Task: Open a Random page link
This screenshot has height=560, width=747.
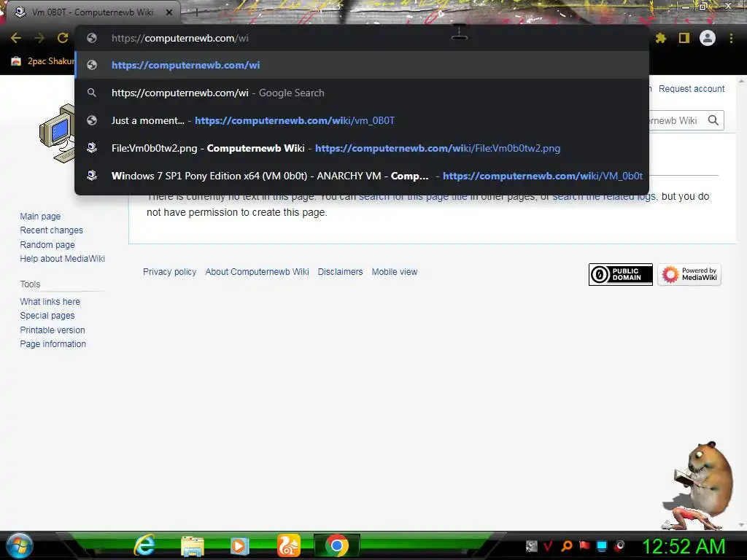Action: [47, 245]
